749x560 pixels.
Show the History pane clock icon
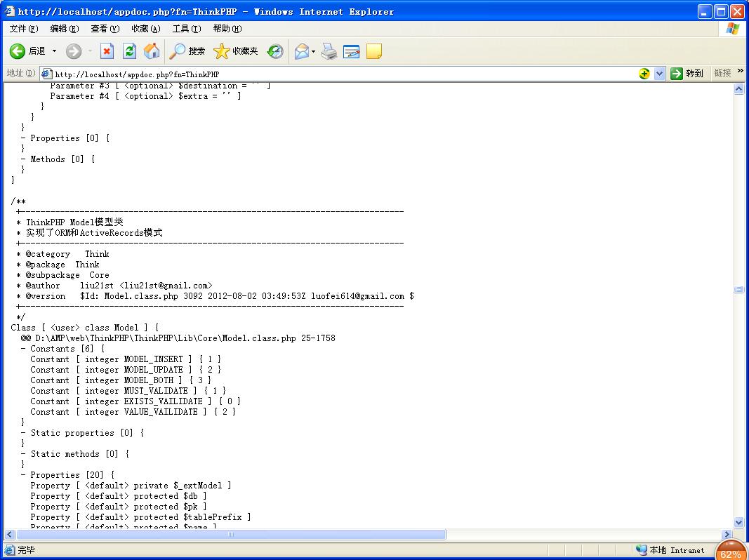275,51
